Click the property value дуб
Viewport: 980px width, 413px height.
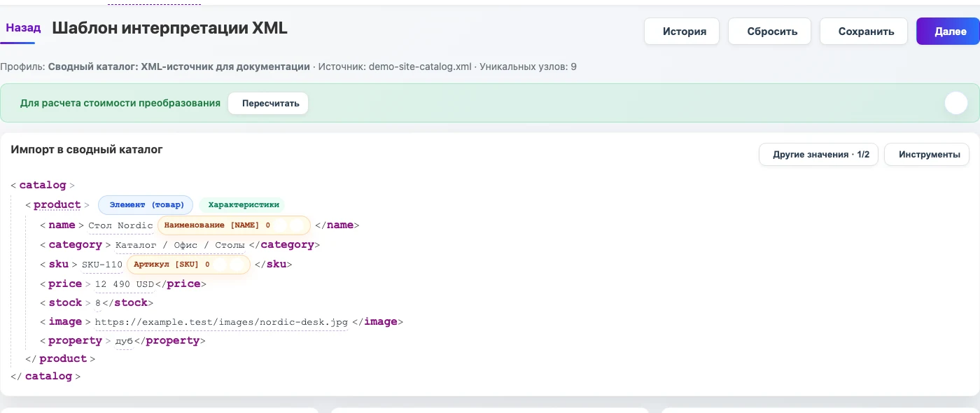[124, 341]
